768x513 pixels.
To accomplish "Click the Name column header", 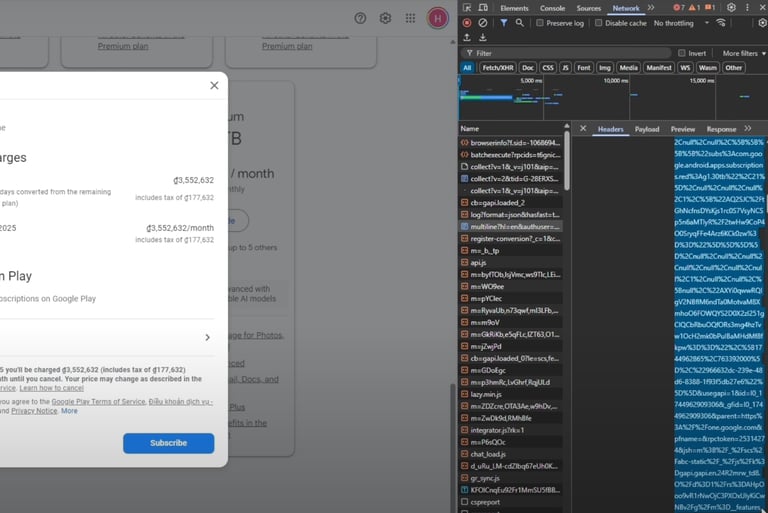I will 510,128.
